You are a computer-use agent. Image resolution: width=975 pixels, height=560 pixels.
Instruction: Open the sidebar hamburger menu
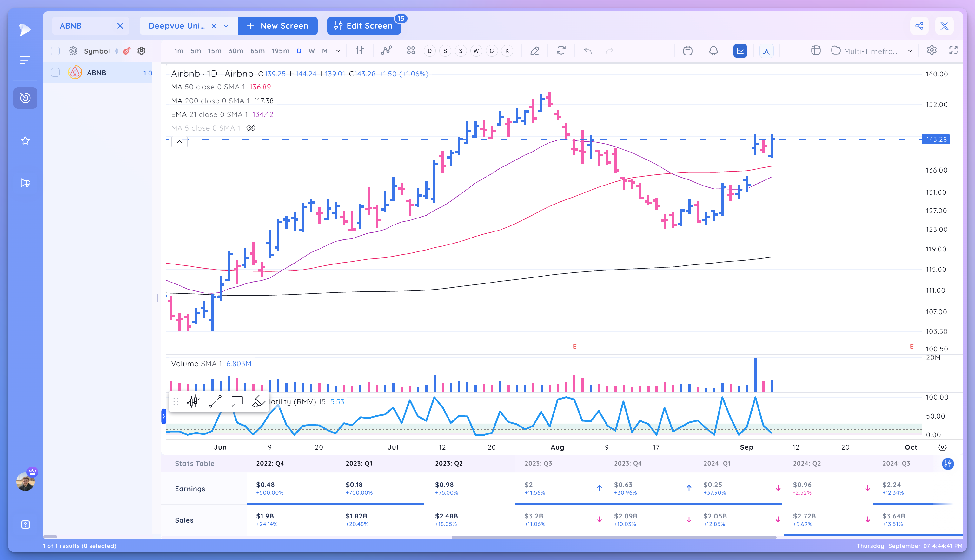(x=25, y=60)
